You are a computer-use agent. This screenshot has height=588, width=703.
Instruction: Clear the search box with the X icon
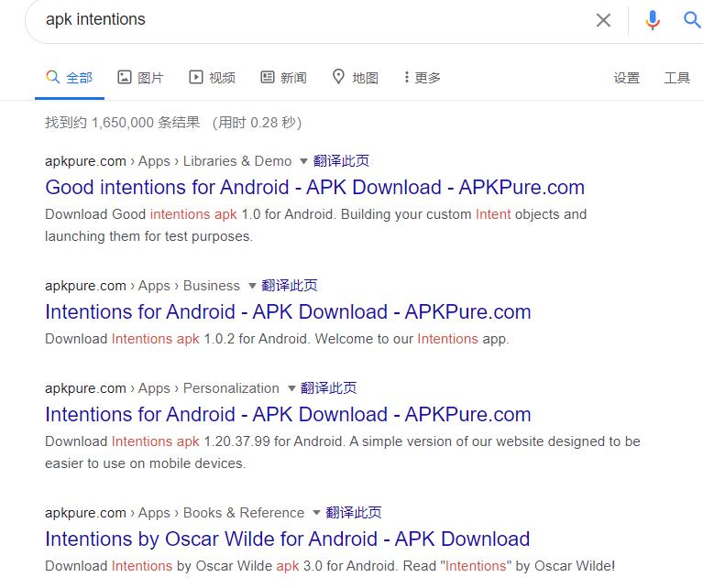pos(603,20)
